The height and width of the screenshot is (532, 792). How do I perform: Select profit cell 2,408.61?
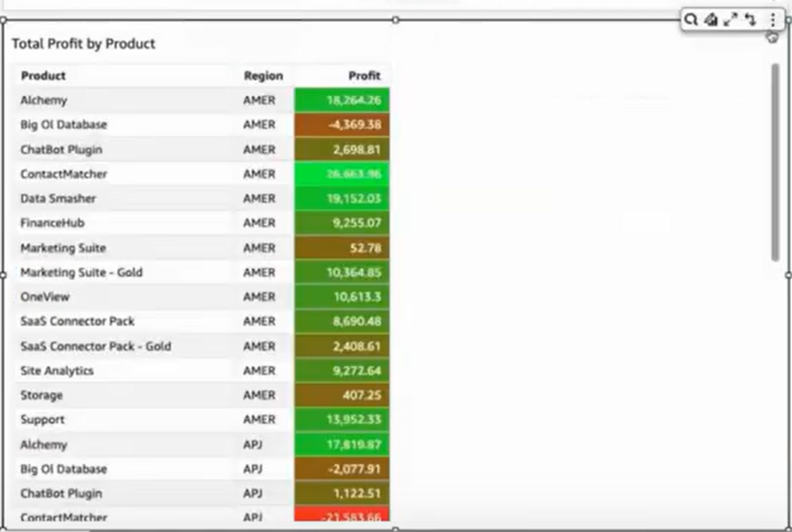342,346
